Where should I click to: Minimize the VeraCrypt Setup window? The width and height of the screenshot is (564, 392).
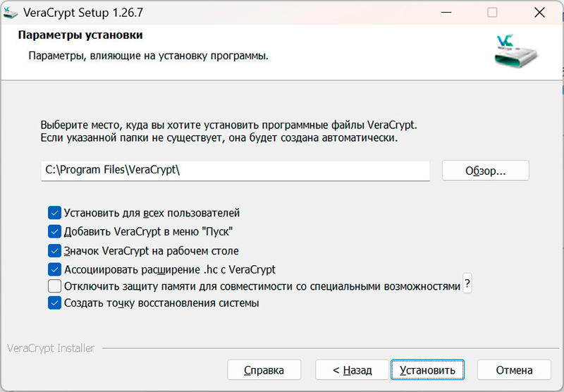click(x=446, y=12)
